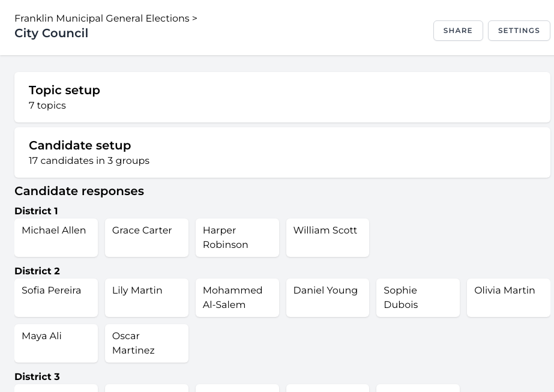Go to Franklin Municipal General Elections breadcrumb
Image resolution: width=554 pixels, height=392 pixels.
click(x=102, y=19)
